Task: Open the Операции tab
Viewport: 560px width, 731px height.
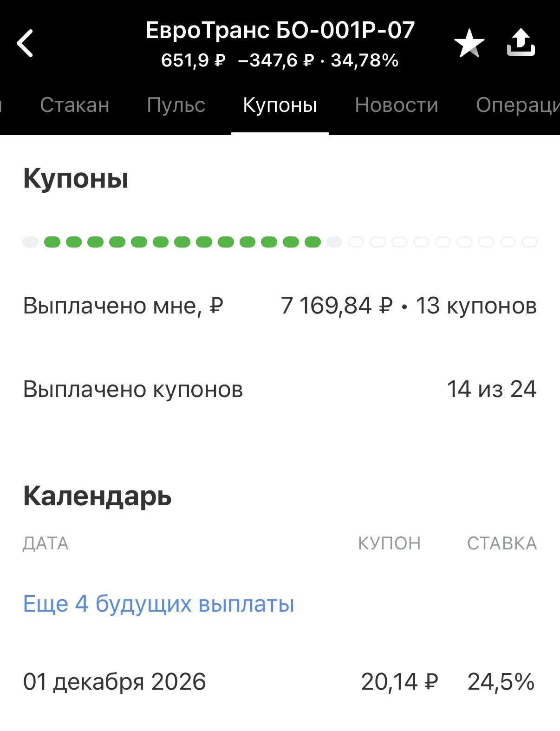Action: 518,105
